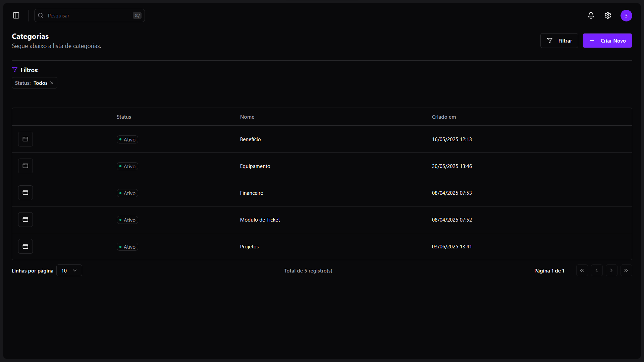Open details icon for Equipamento row

coord(25,166)
